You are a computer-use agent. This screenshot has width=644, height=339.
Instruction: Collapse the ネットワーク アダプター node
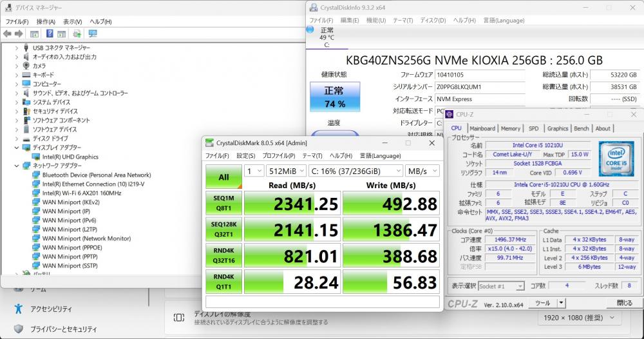(17, 166)
